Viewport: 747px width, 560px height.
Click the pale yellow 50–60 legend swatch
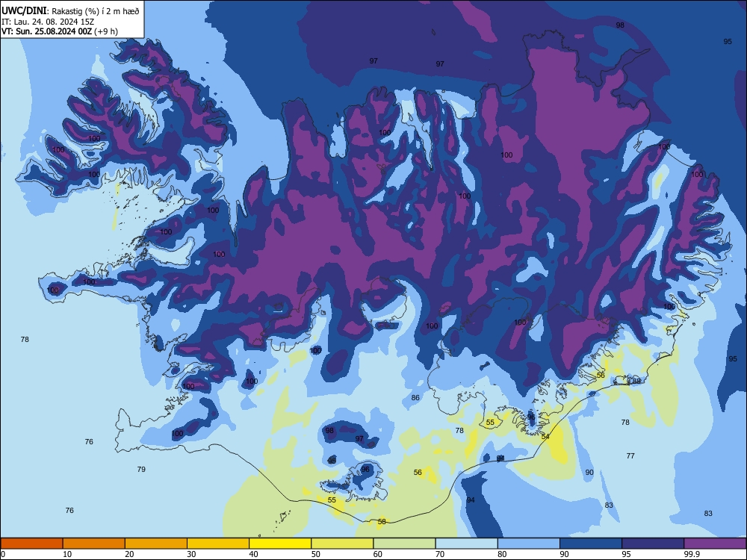[x=342, y=544]
